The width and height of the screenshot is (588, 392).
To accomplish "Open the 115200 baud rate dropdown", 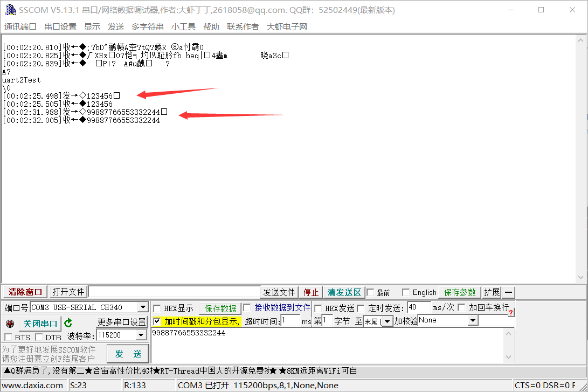I will pyautogui.click(x=141, y=335).
